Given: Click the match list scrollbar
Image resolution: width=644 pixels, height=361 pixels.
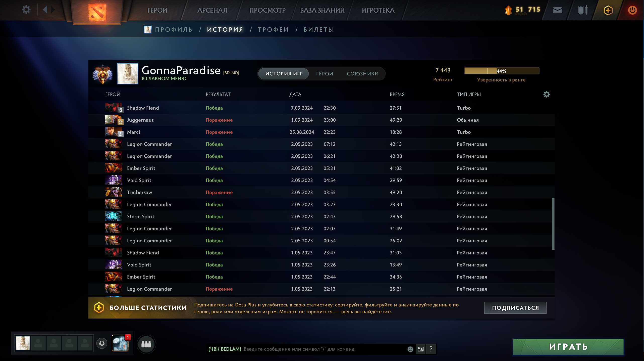Looking at the screenshot, I should point(553,224).
